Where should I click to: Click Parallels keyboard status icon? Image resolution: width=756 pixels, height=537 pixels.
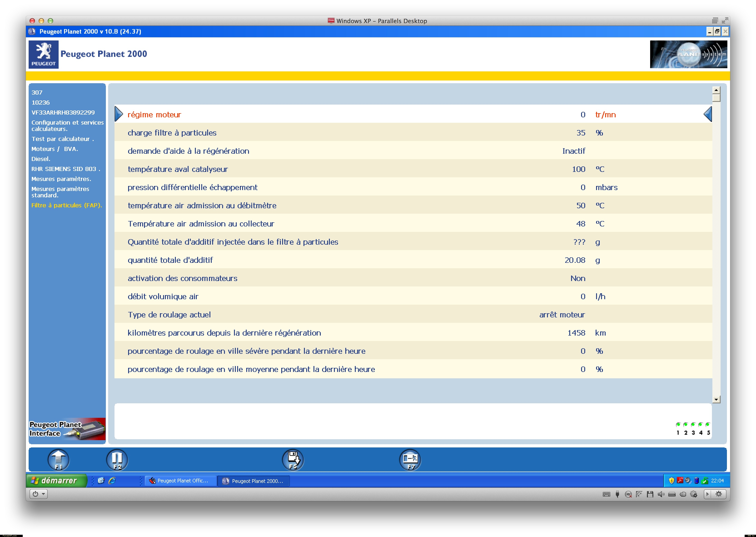click(606, 494)
